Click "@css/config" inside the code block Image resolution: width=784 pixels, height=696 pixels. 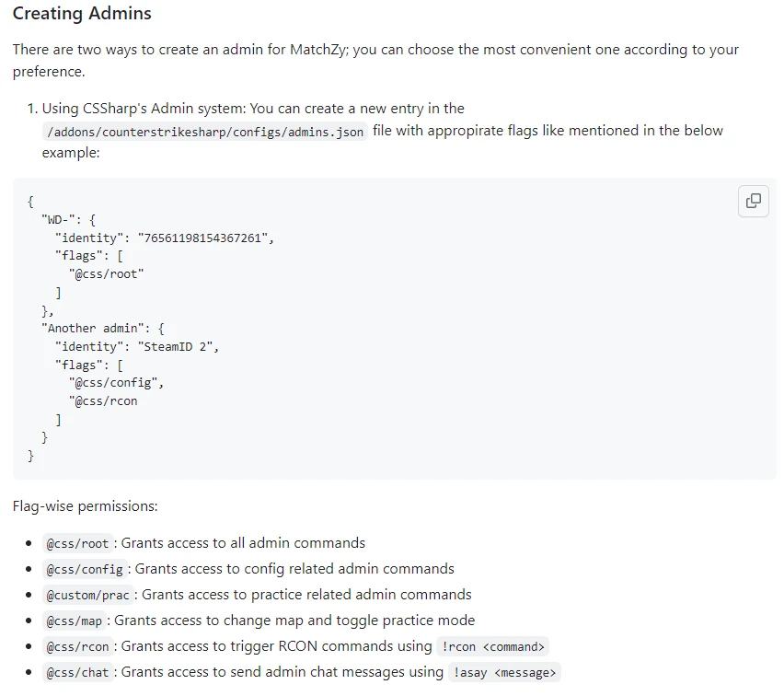pyautogui.click(x=116, y=382)
